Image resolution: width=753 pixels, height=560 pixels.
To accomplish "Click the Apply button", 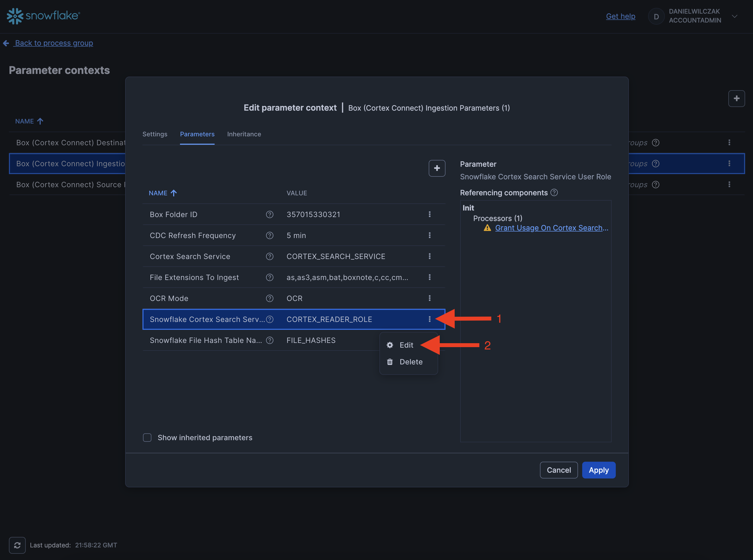I will 598,470.
